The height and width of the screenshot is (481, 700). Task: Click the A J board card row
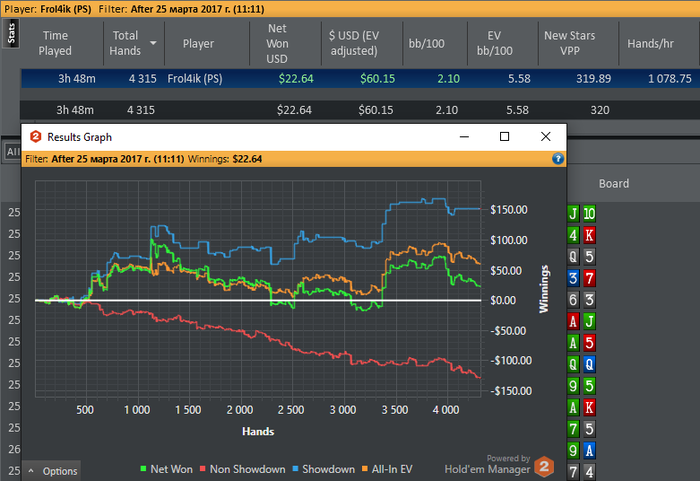coord(582,321)
